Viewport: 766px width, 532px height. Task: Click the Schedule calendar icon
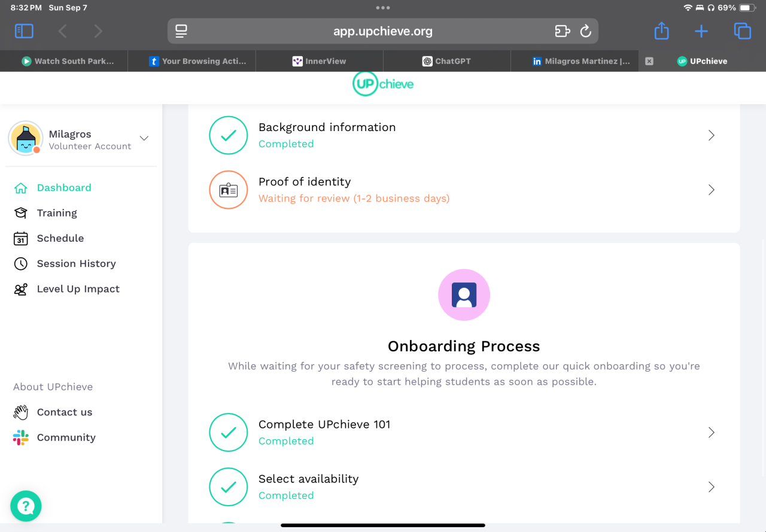coord(21,238)
